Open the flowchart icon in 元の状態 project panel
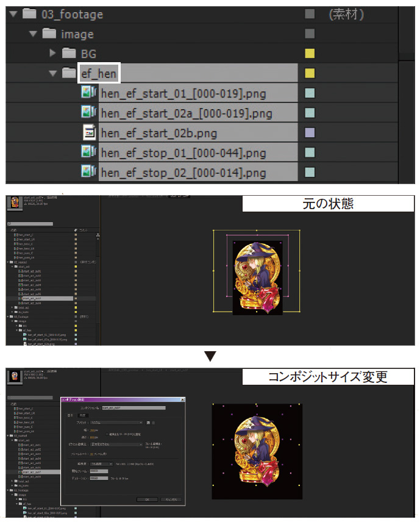Screen dimensions: 420x525 coord(98,235)
